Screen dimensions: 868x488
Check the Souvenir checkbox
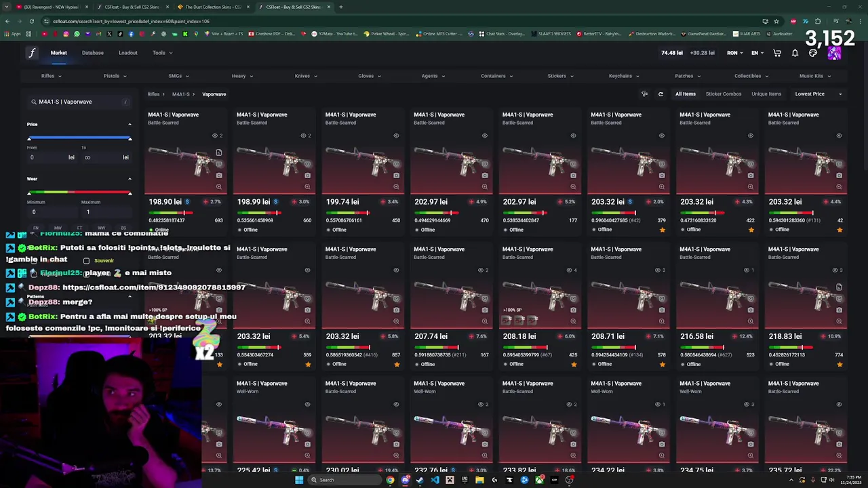tap(86, 261)
